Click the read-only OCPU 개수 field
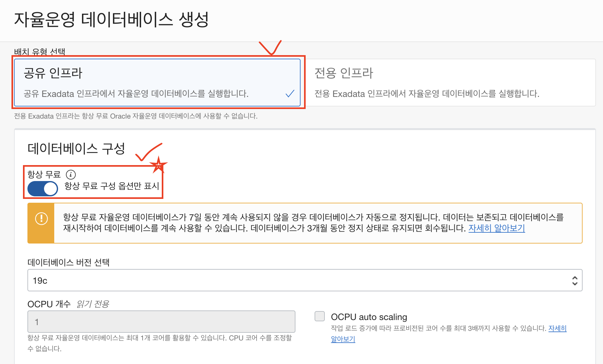This screenshot has width=603, height=364. coord(161,322)
